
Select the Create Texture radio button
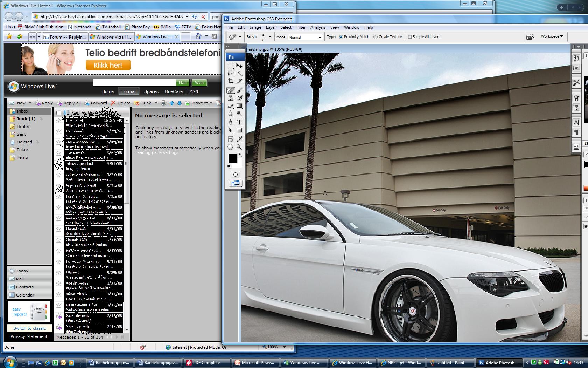[375, 37]
